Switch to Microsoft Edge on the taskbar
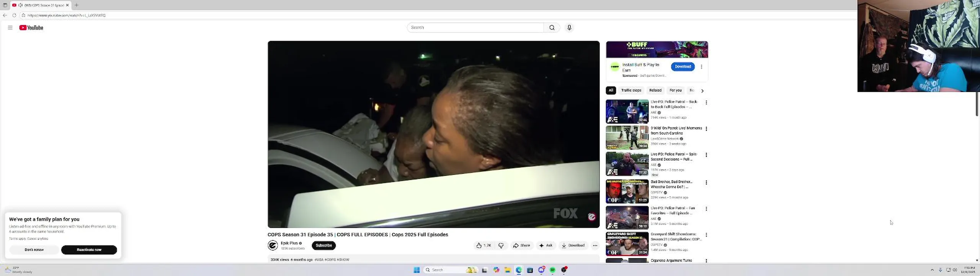The width and height of the screenshot is (980, 276). pyautogui.click(x=519, y=270)
